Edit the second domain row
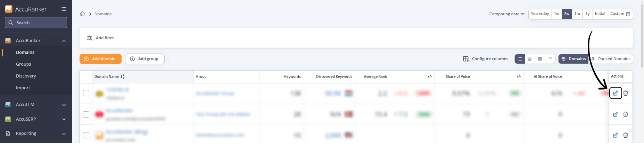 tap(616, 114)
